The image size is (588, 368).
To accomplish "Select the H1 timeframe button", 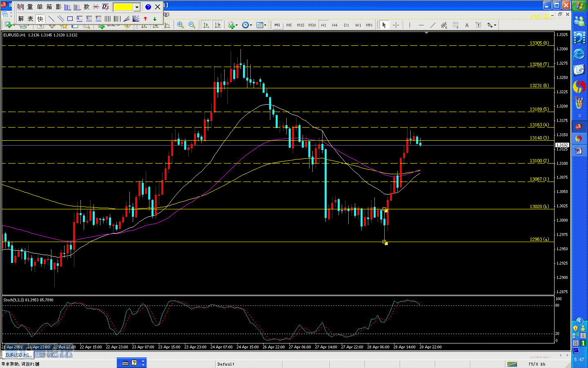I will (x=323, y=25).
